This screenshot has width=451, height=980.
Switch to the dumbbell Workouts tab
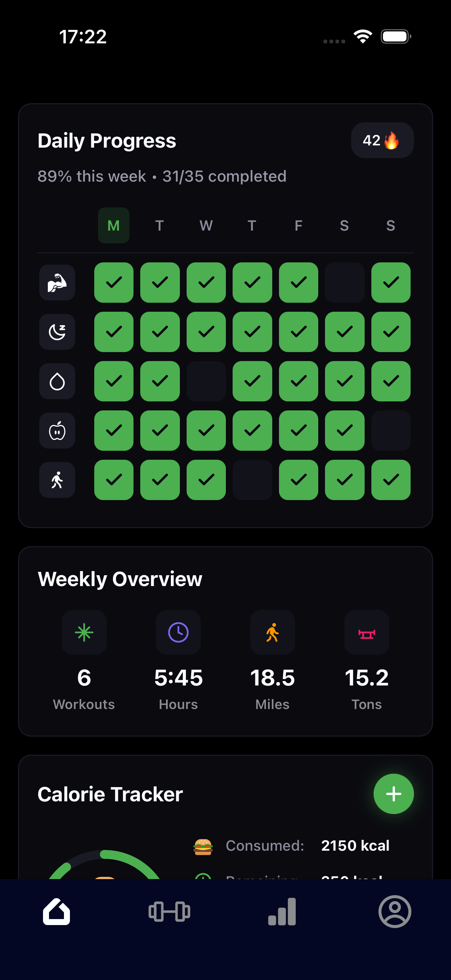coord(169,912)
